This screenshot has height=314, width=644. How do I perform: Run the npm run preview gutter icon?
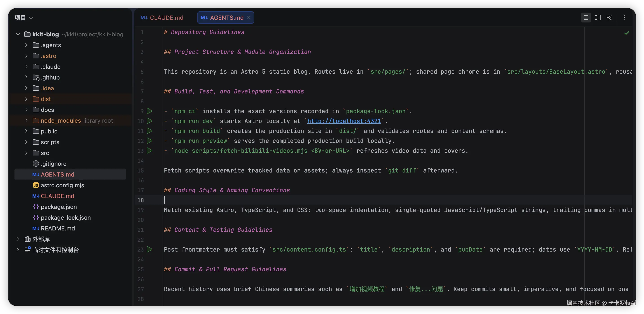coord(150,141)
